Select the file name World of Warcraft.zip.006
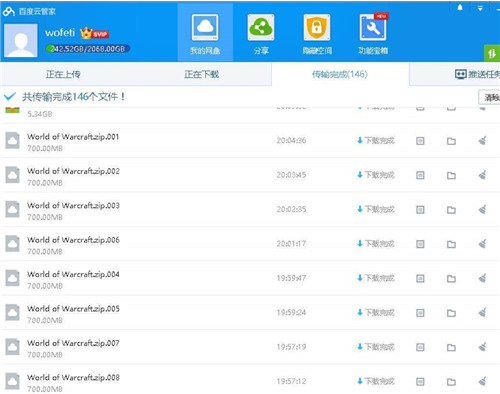500x394 pixels. point(73,240)
